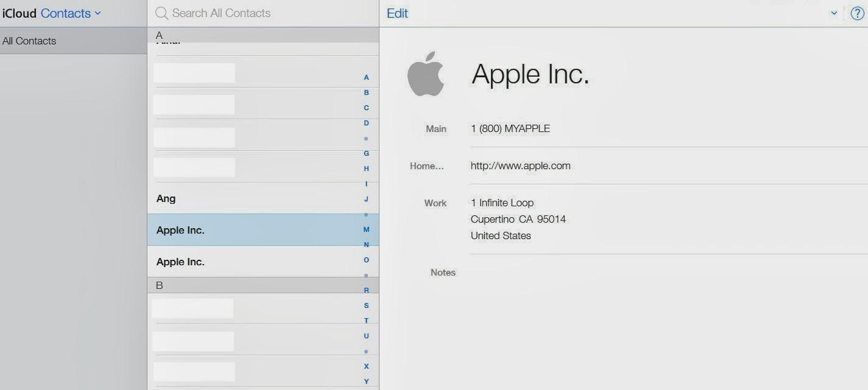Click the help question mark icon

tap(857, 13)
